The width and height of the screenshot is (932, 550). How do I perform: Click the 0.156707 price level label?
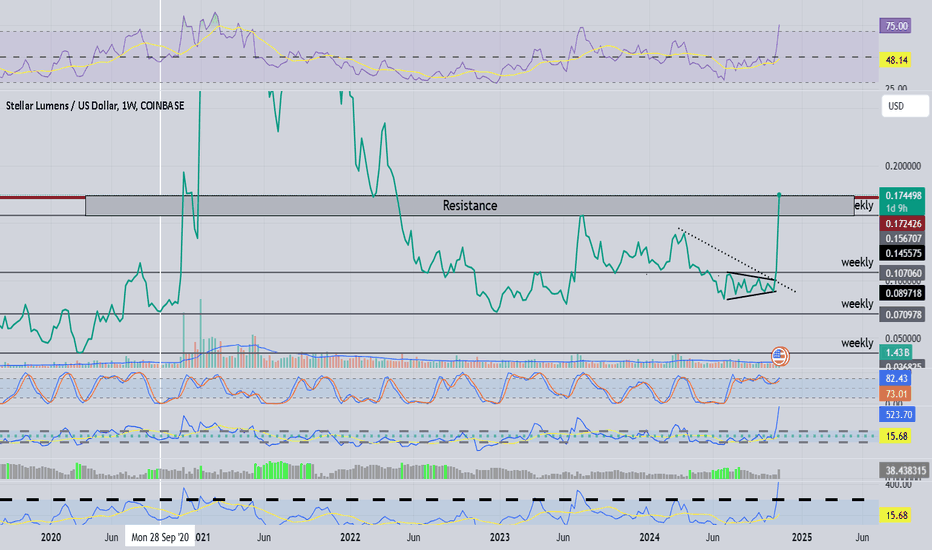902,238
